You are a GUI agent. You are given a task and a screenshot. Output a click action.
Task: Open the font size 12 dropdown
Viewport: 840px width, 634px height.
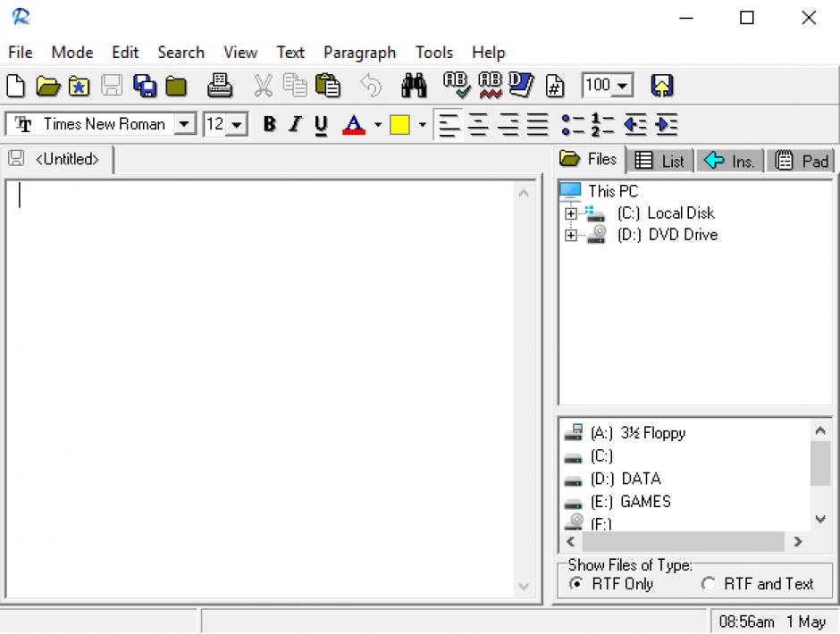(236, 124)
